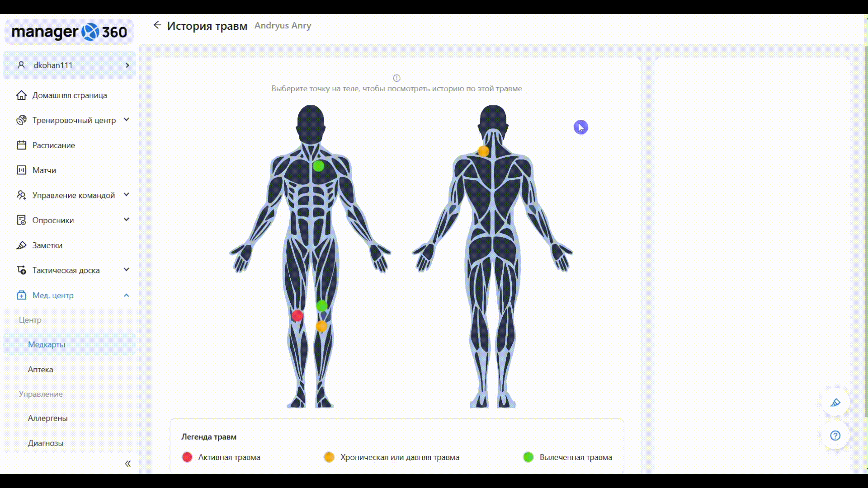
Task: Click the floating notes pen button
Action: point(835,402)
